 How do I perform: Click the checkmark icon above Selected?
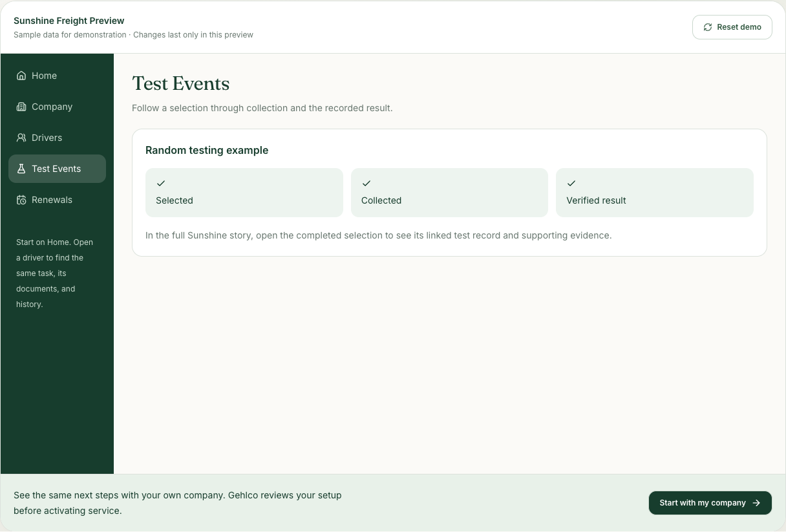161,184
